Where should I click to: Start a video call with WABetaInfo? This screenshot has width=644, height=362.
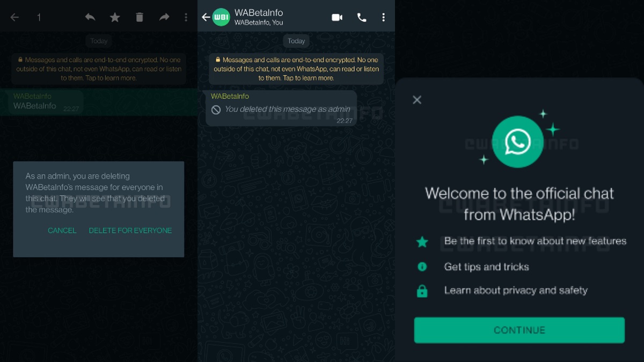pos(337,17)
